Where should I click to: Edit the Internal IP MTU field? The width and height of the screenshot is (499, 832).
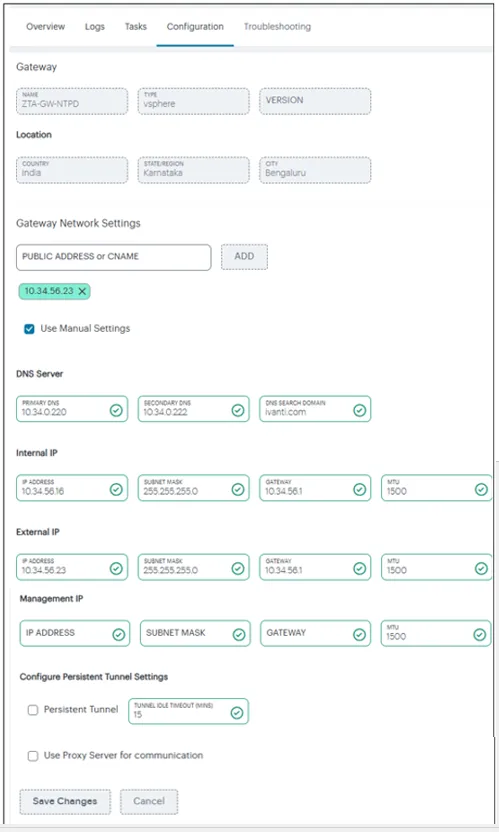click(436, 488)
